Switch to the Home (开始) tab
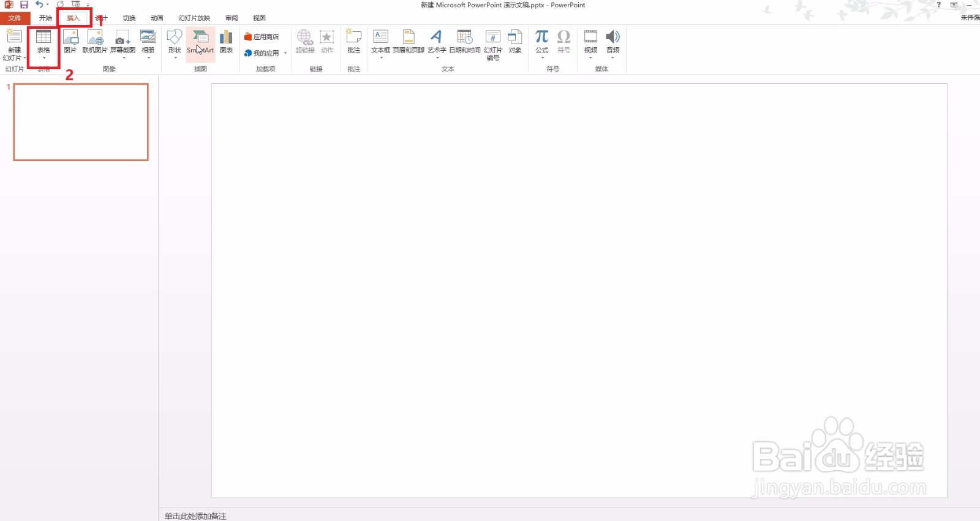 click(x=46, y=18)
